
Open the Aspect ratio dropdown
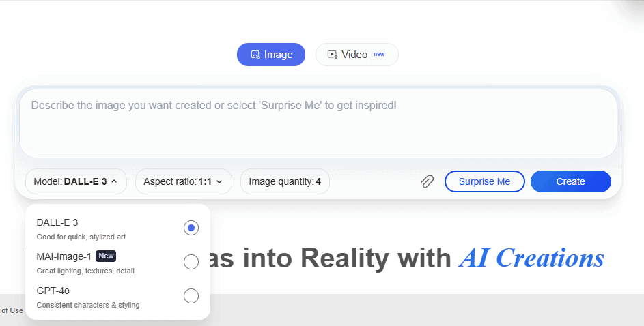coord(183,181)
